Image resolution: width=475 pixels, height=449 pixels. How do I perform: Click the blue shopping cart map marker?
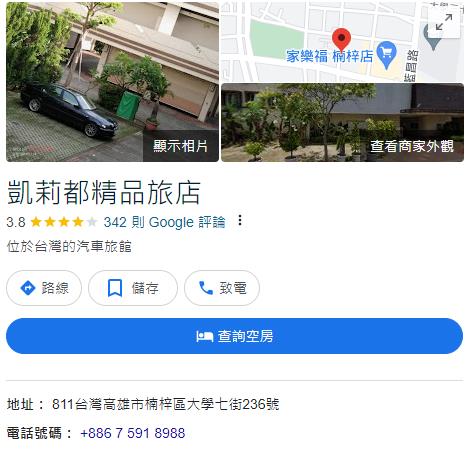pyautogui.click(x=387, y=55)
